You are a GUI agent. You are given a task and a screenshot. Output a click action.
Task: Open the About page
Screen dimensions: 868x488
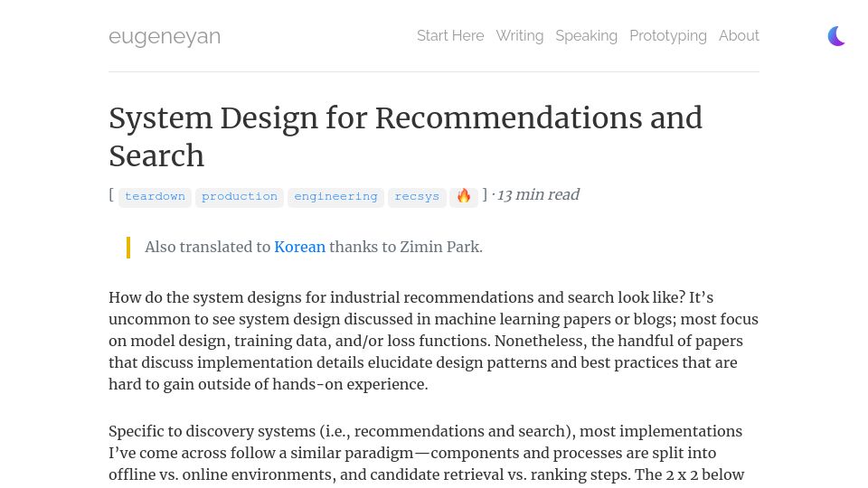click(x=739, y=36)
